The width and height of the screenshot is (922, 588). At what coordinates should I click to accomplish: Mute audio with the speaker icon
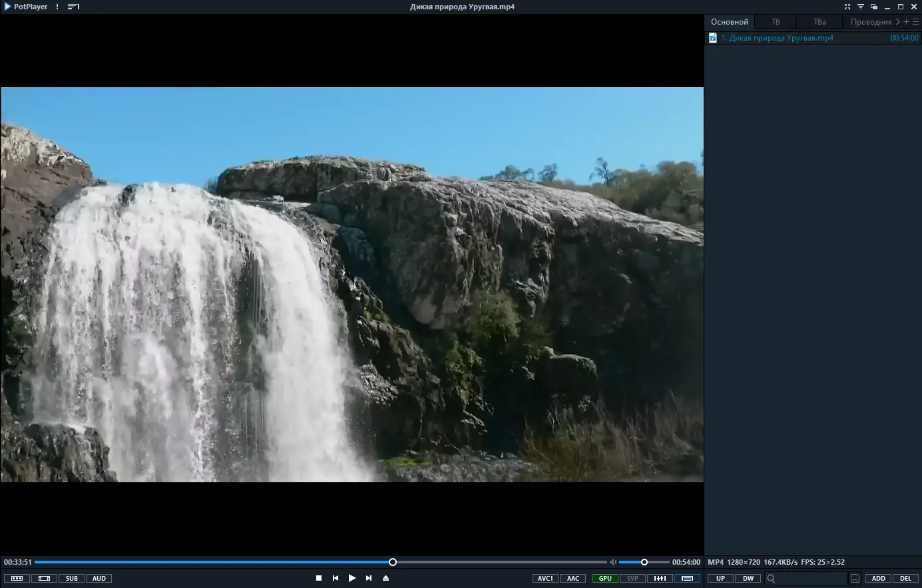(613, 562)
